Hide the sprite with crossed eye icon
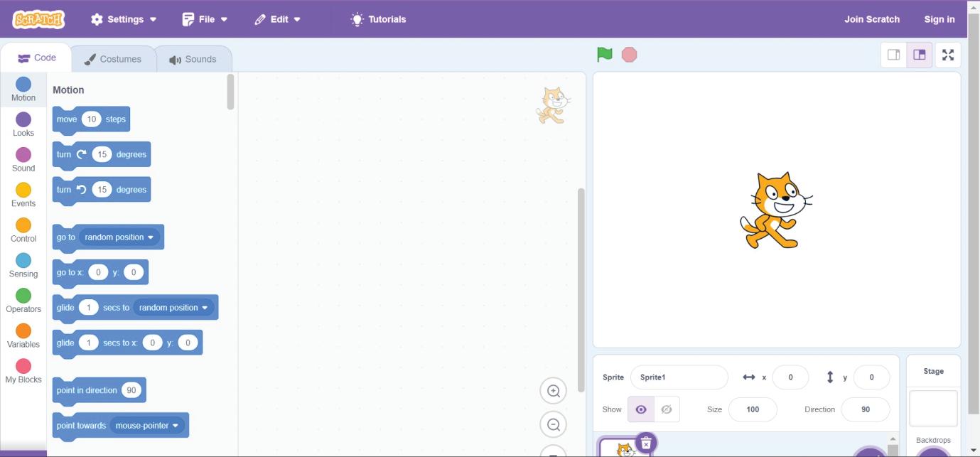This screenshot has height=457, width=980. 667,409
